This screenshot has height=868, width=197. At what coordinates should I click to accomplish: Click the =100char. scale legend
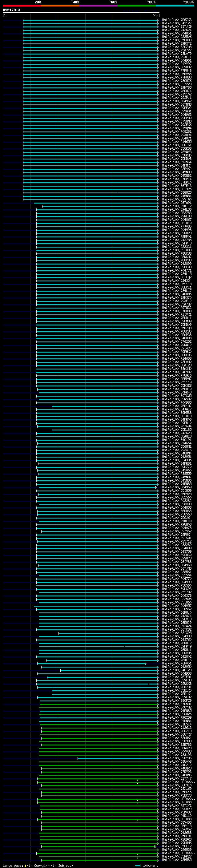pyautogui.click(x=146, y=865)
